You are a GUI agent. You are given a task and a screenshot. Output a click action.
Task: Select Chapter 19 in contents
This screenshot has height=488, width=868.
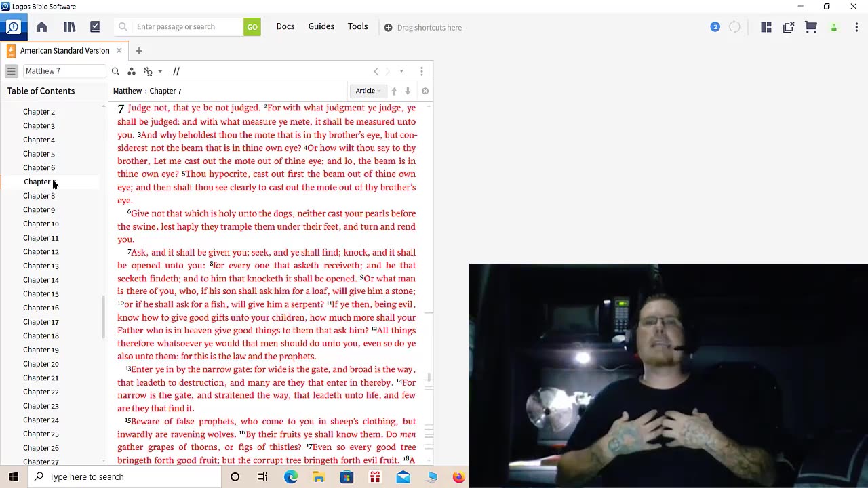[41, 350]
